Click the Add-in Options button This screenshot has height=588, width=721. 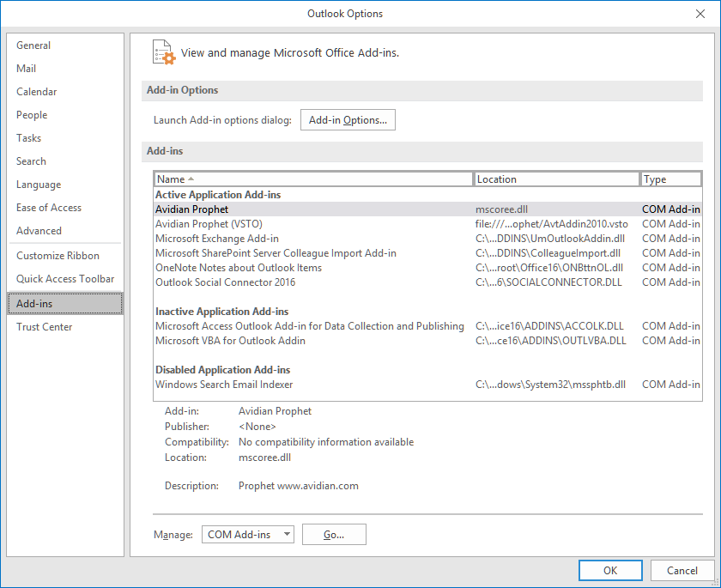point(348,119)
